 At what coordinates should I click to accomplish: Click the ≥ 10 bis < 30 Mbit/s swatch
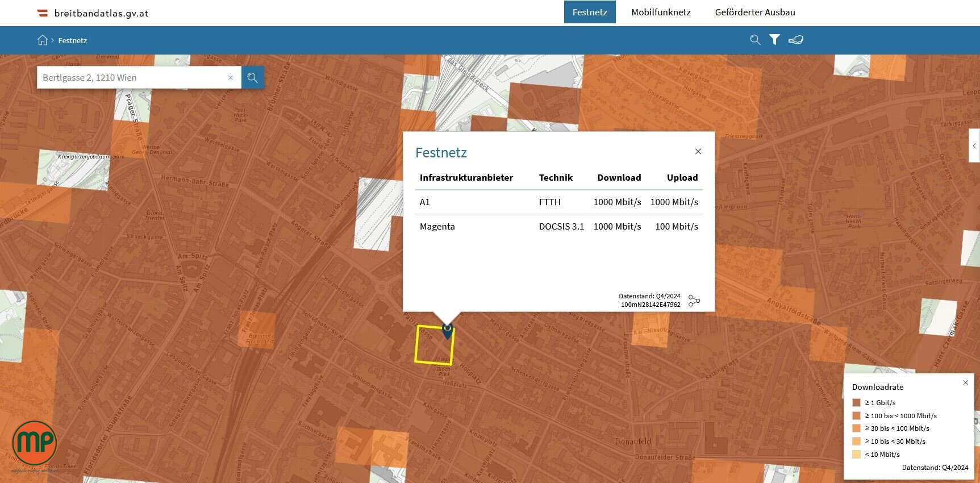856,441
